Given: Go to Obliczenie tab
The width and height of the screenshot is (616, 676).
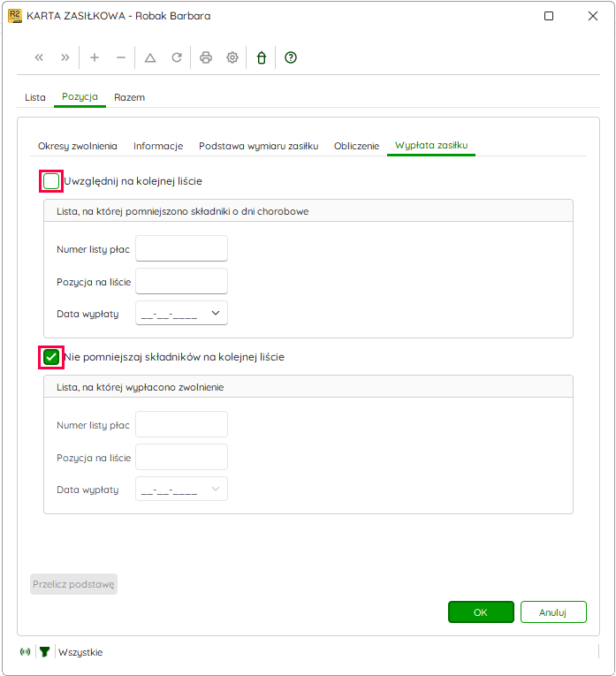Looking at the screenshot, I should 356,146.
